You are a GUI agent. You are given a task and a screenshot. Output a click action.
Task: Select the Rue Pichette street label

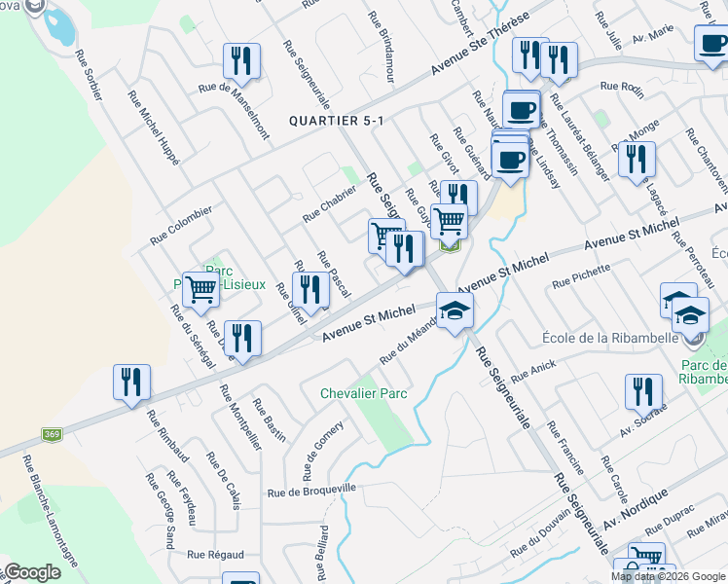click(x=581, y=276)
